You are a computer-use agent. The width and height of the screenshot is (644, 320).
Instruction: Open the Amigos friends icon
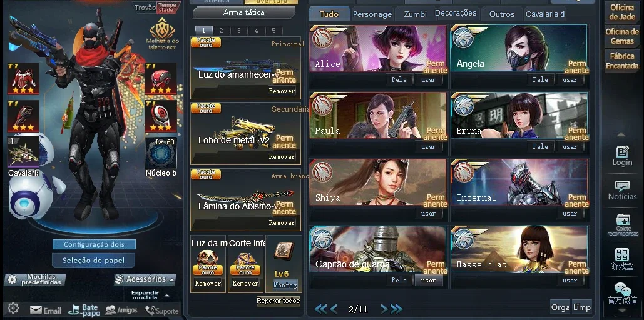pos(110,311)
